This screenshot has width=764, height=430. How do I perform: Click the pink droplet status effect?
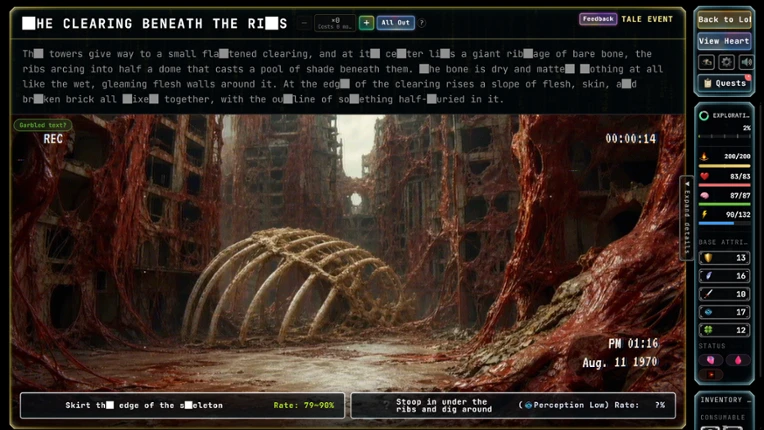coord(738,360)
